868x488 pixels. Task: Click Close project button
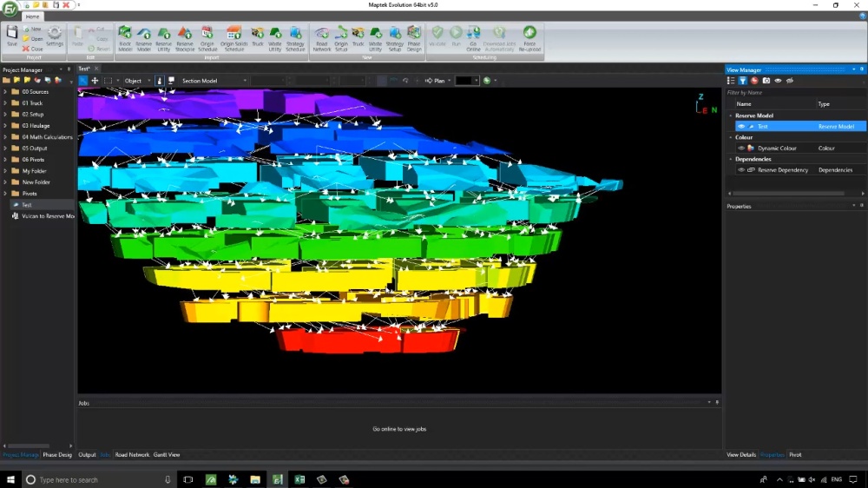tap(33, 49)
